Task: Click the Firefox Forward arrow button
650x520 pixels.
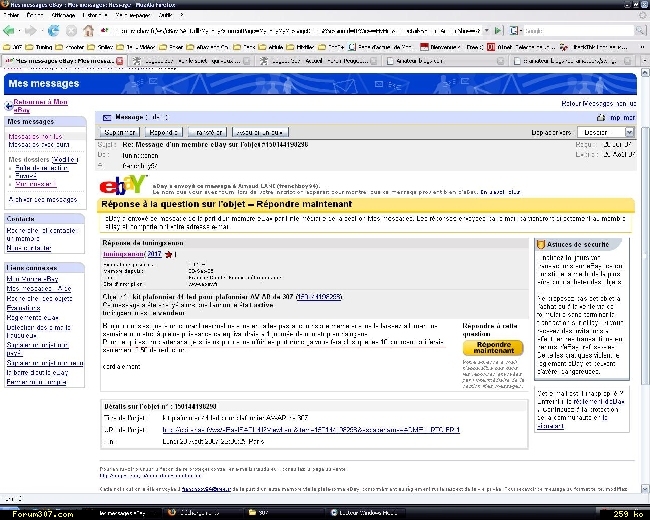Action: point(30,31)
